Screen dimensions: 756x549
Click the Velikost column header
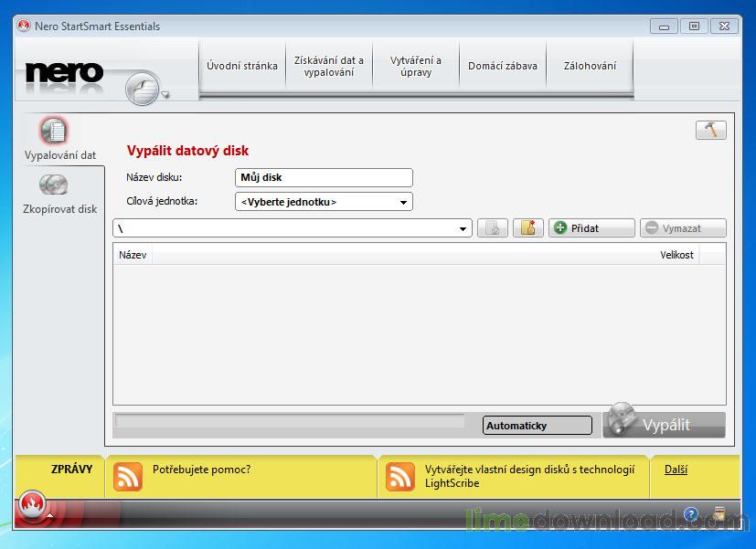676,255
